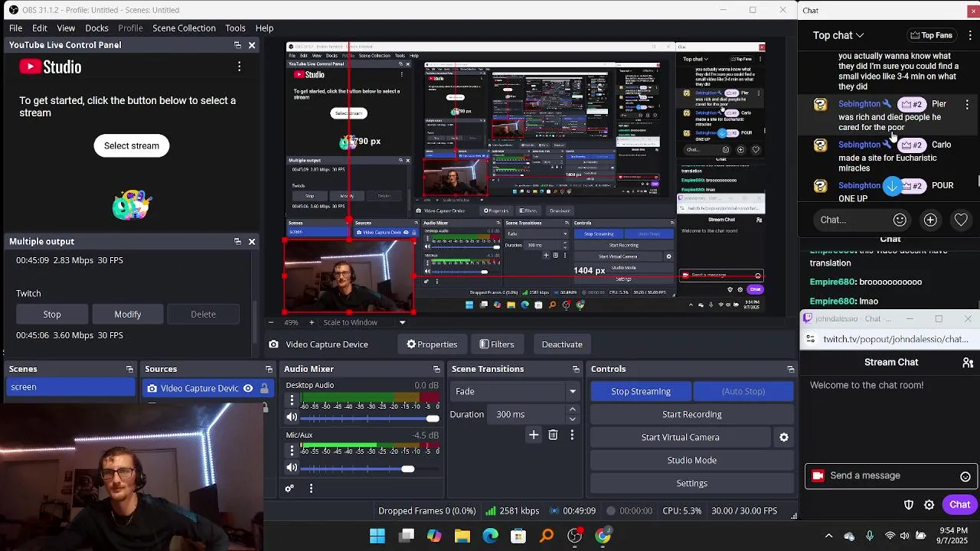This screenshot has width=980, height=551.
Task: Open source Properties button
Action: coord(432,344)
